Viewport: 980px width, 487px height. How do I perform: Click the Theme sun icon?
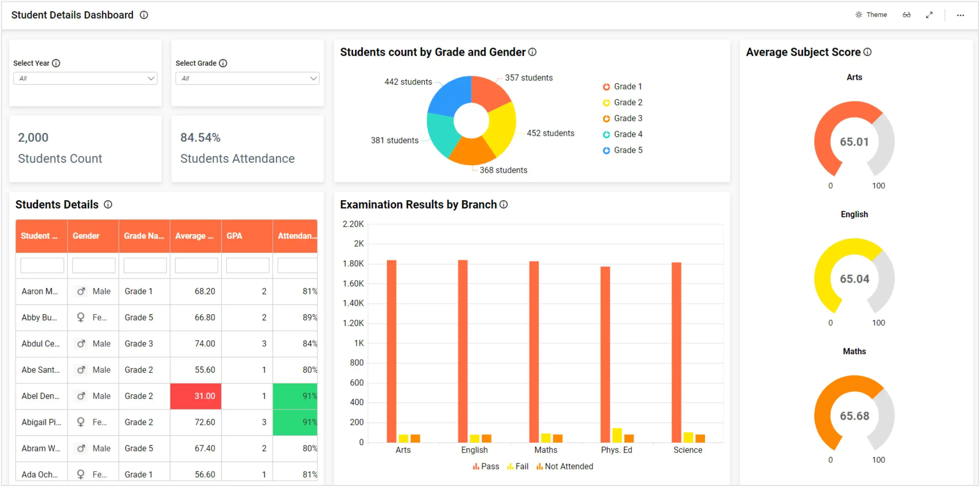[x=859, y=14]
